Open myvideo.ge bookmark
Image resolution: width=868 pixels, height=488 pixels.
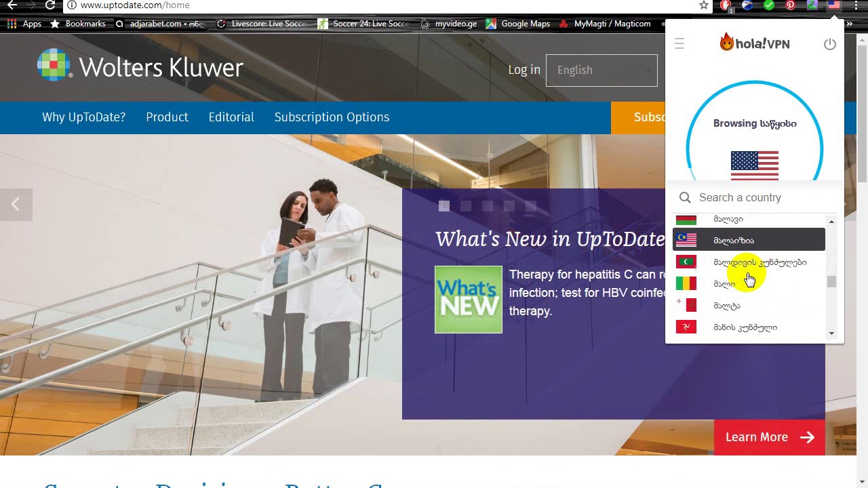[x=448, y=24]
